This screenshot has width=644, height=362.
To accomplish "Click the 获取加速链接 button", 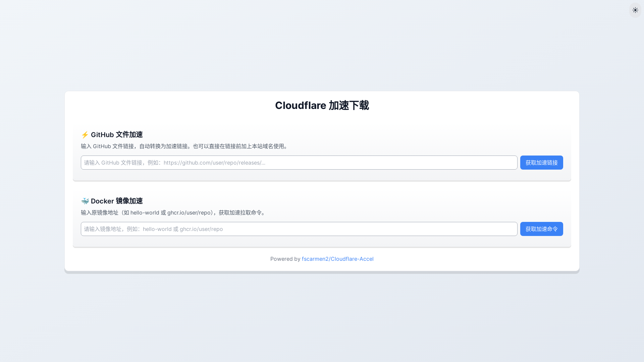I will point(541,163).
